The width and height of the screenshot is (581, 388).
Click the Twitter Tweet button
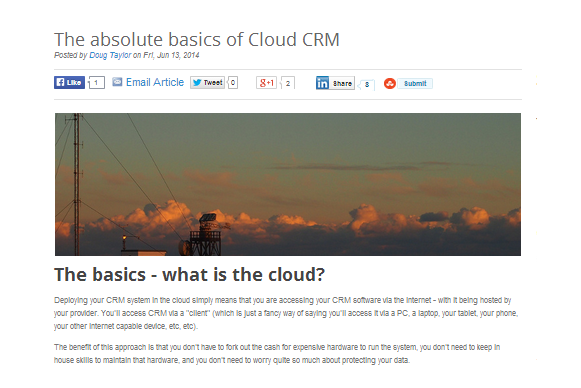pos(208,82)
